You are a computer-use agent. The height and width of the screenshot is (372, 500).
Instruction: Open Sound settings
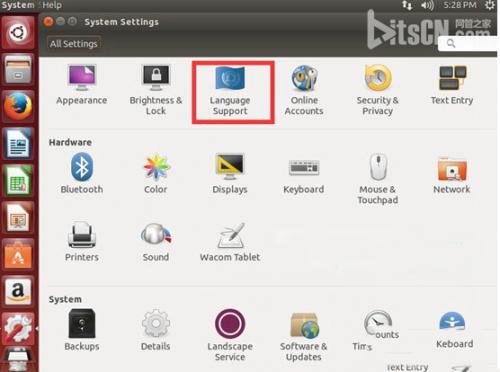pyautogui.click(x=156, y=242)
